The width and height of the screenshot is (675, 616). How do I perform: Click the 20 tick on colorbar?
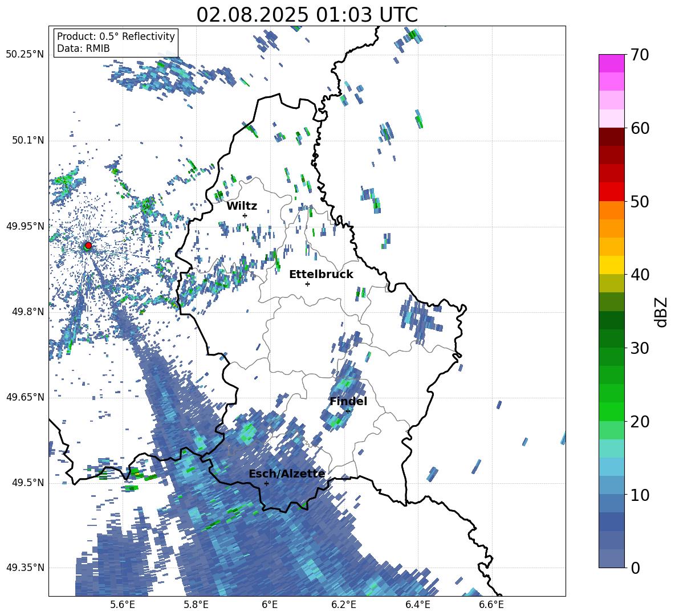click(640, 421)
